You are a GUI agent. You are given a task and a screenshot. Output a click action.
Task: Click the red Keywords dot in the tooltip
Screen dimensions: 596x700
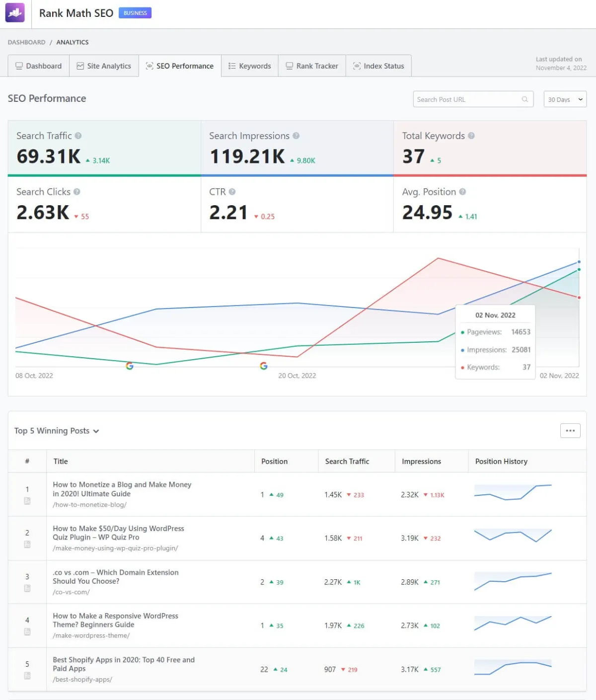click(463, 367)
